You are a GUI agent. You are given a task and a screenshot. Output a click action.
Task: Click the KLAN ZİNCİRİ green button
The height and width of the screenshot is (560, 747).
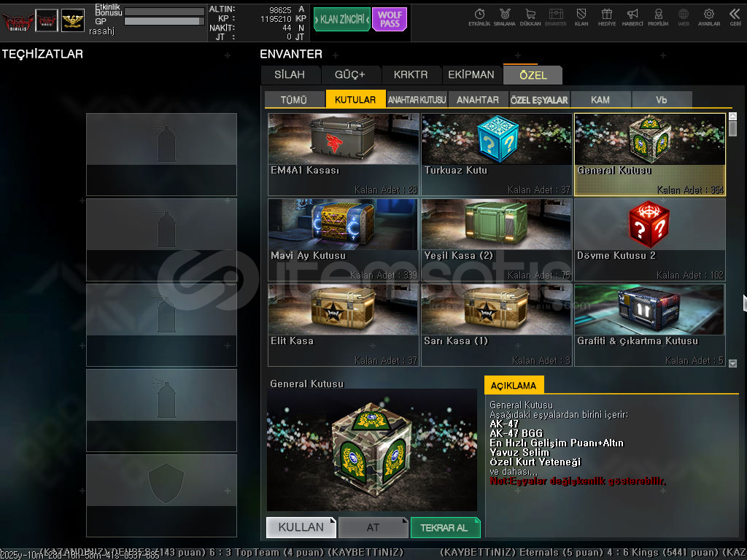[342, 20]
